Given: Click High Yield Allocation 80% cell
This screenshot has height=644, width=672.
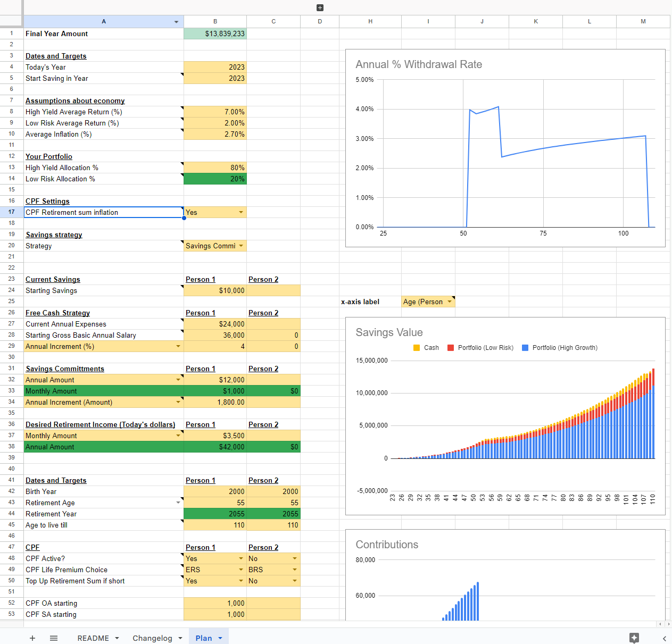Looking at the screenshot, I should tap(215, 168).
